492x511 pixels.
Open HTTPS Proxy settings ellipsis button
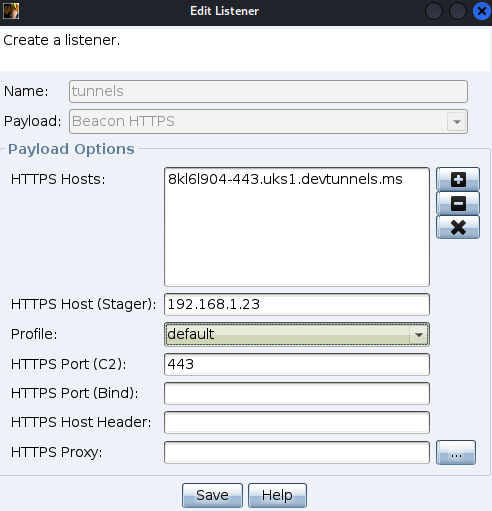point(456,452)
